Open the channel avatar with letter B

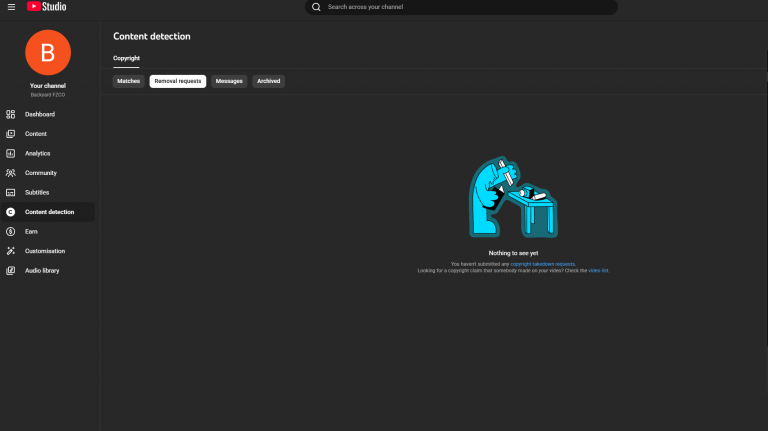coord(48,52)
